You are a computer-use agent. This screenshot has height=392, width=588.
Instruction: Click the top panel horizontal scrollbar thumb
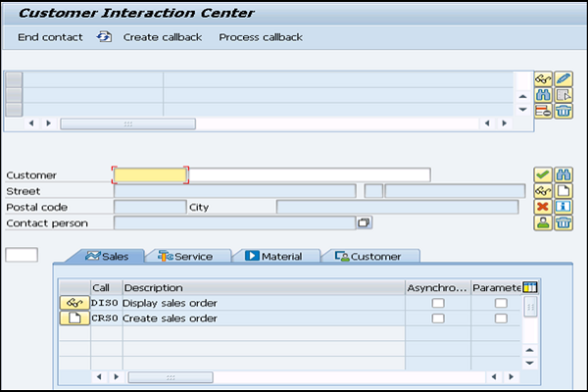click(x=125, y=123)
